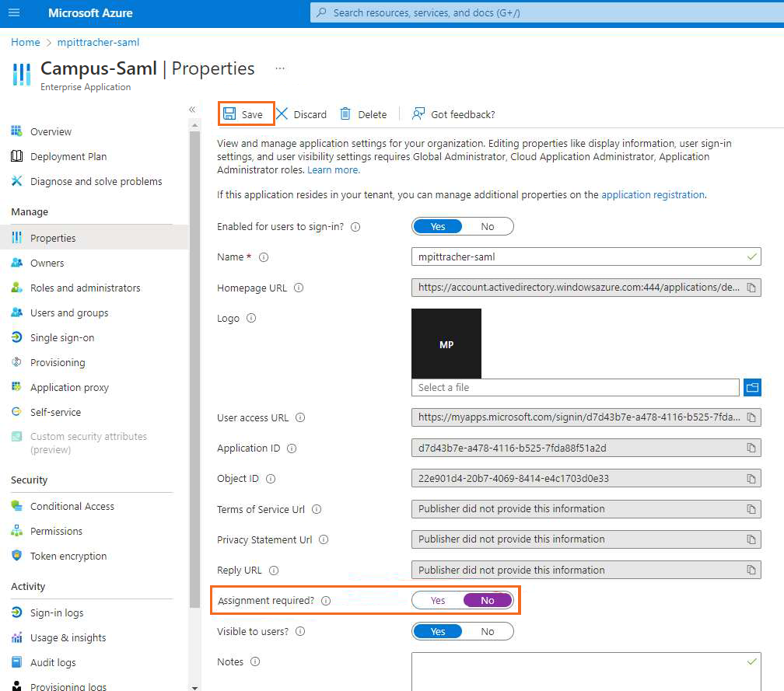
Task: Open Got feedback? link
Action: coord(453,114)
